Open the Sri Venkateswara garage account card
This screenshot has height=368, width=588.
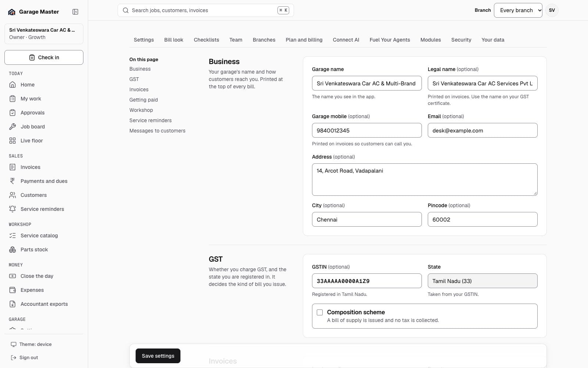(44, 33)
